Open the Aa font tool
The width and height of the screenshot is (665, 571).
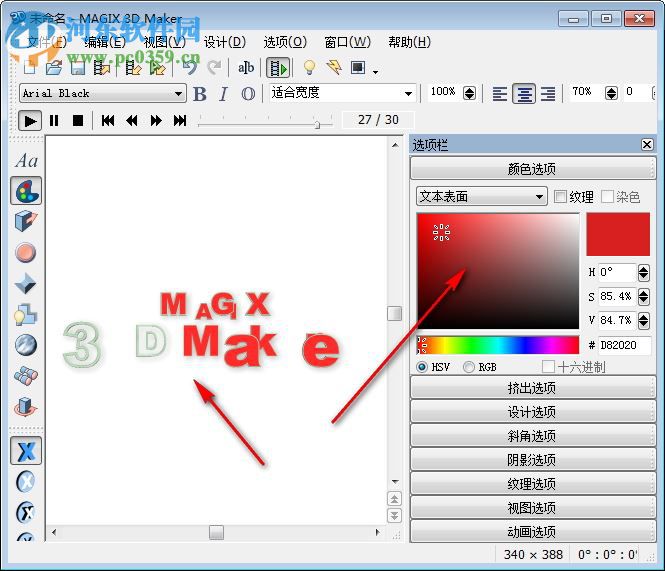click(x=26, y=161)
